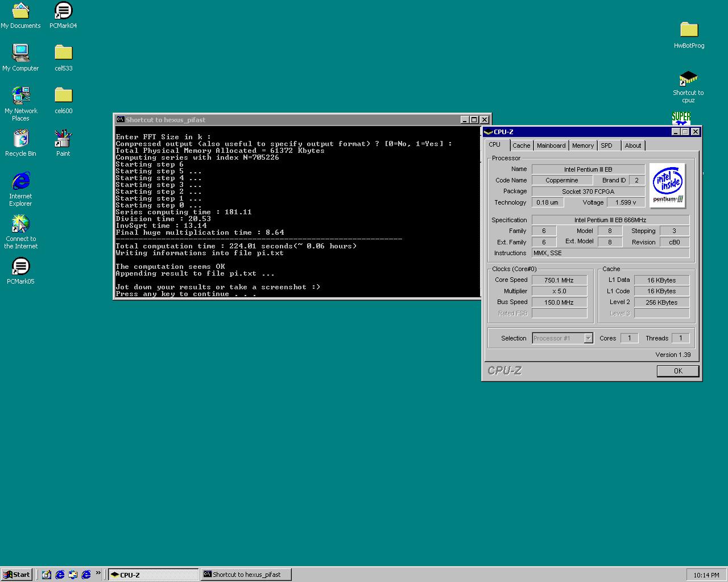The height and width of the screenshot is (582, 728).
Task: Expand the quick launch overflow chevron
Action: tap(98, 573)
